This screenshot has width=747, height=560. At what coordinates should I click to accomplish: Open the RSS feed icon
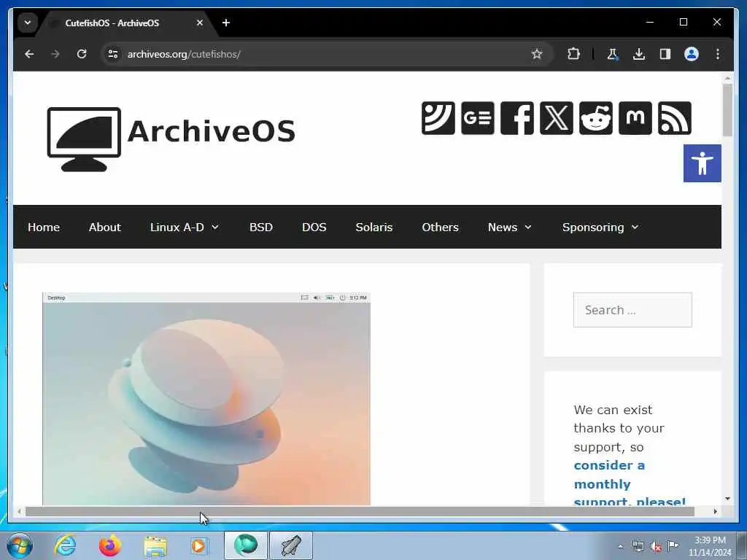point(675,118)
